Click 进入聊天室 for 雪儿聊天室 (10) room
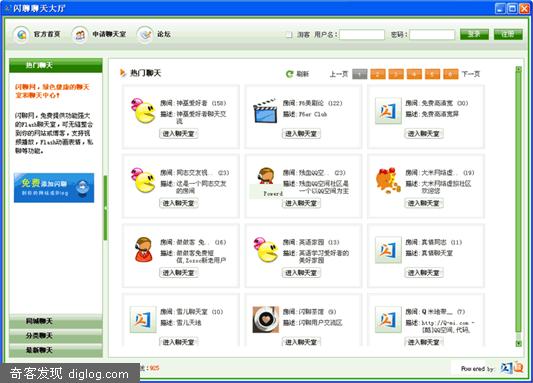Viewport: 533px width, 383px height. pos(178,342)
